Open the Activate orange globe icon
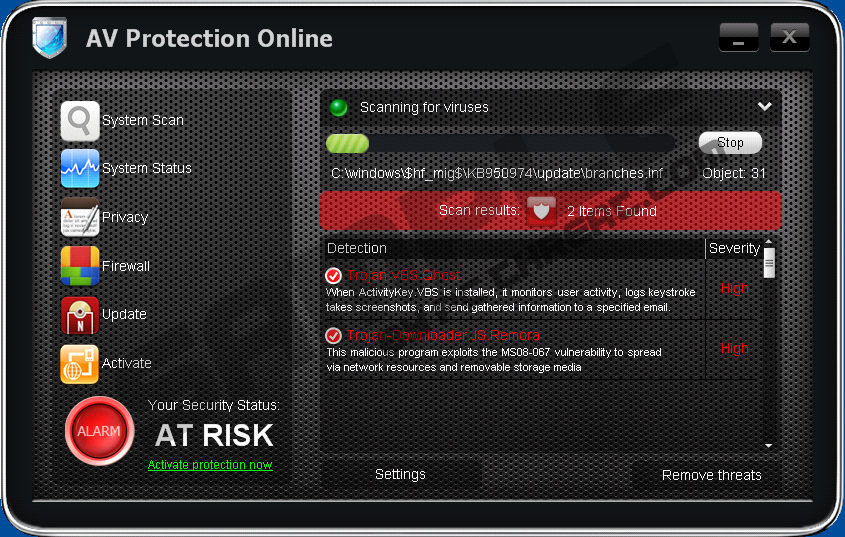 click(80, 364)
